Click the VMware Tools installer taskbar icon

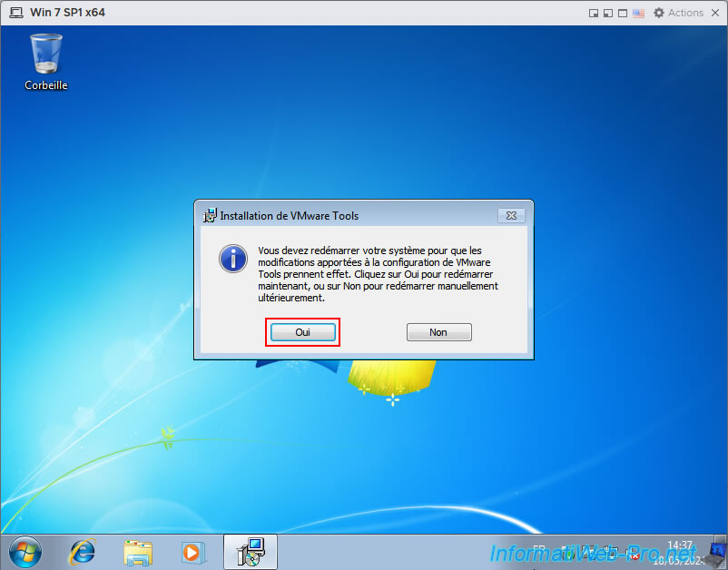pyautogui.click(x=250, y=551)
